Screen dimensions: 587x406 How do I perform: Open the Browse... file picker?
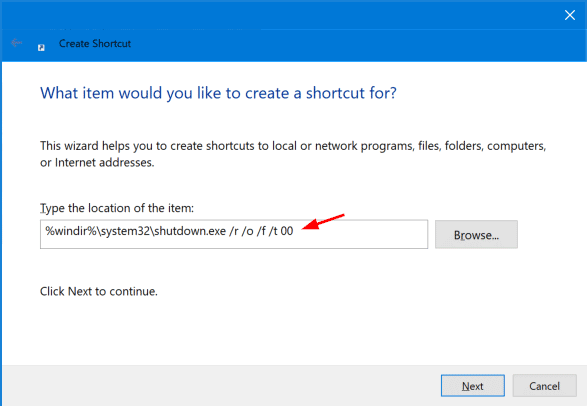[476, 235]
